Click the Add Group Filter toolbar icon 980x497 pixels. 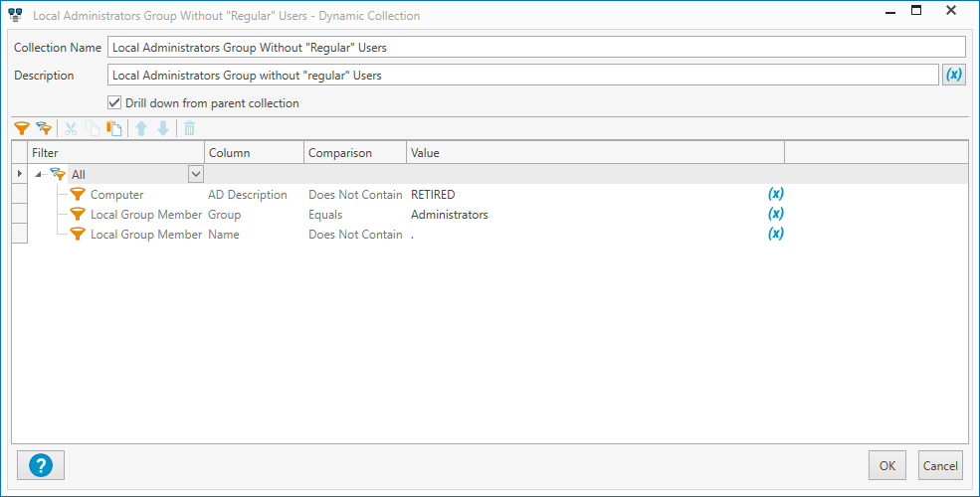click(44, 128)
